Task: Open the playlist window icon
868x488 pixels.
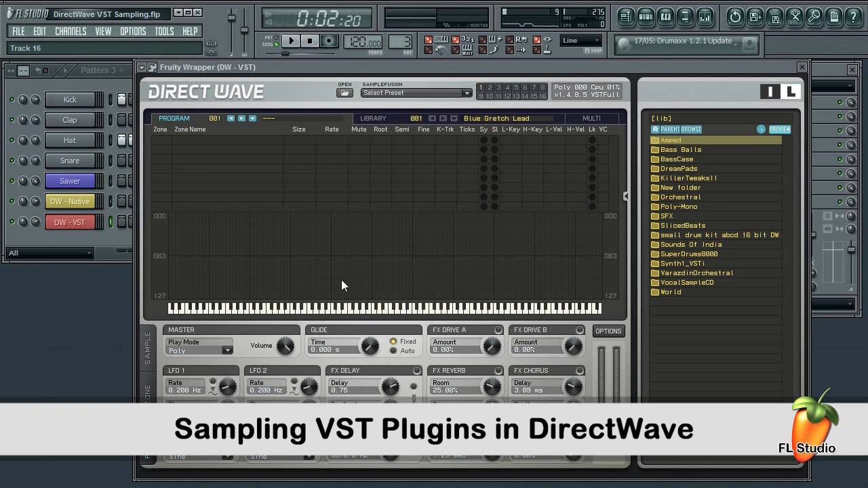Action: coord(626,17)
